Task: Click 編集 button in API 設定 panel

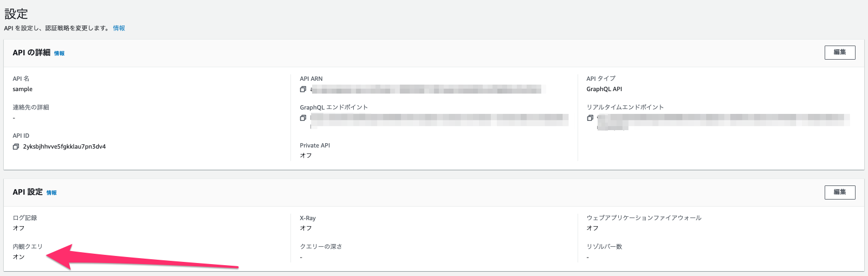Action: [x=840, y=192]
